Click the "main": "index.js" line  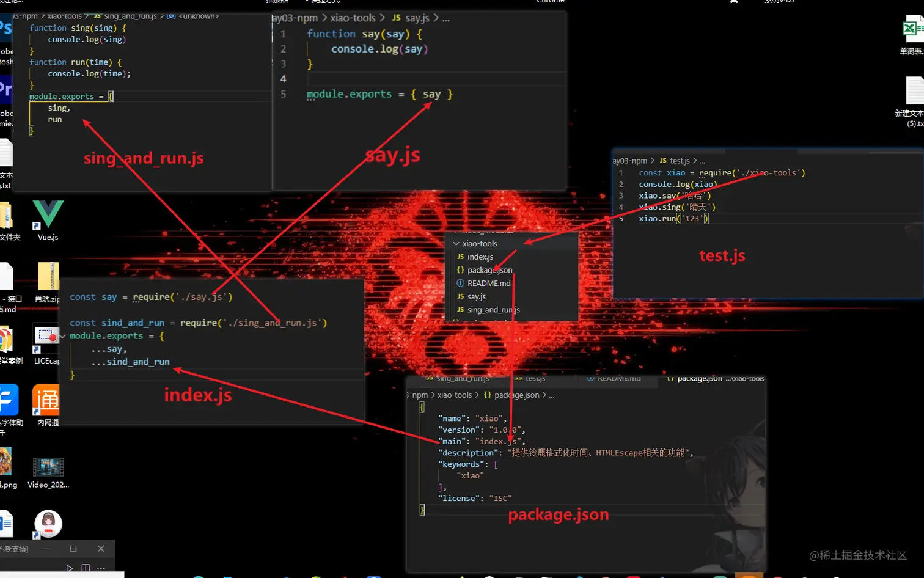click(x=482, y=441)
